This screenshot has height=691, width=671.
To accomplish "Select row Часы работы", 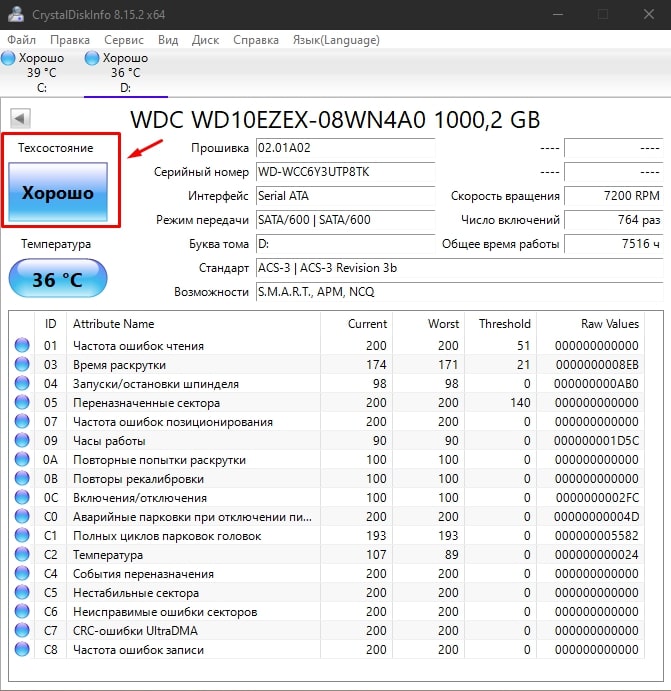I will [x=326, y=440].
